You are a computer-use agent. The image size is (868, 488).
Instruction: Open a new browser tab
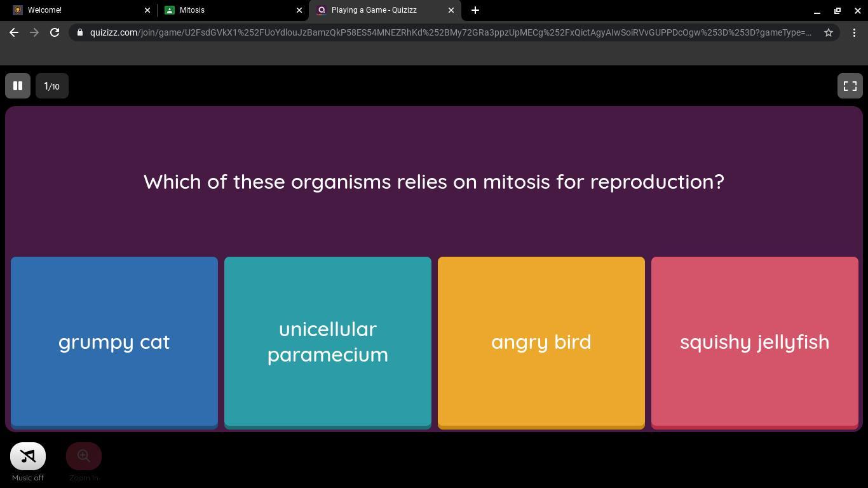pos(475,10)
